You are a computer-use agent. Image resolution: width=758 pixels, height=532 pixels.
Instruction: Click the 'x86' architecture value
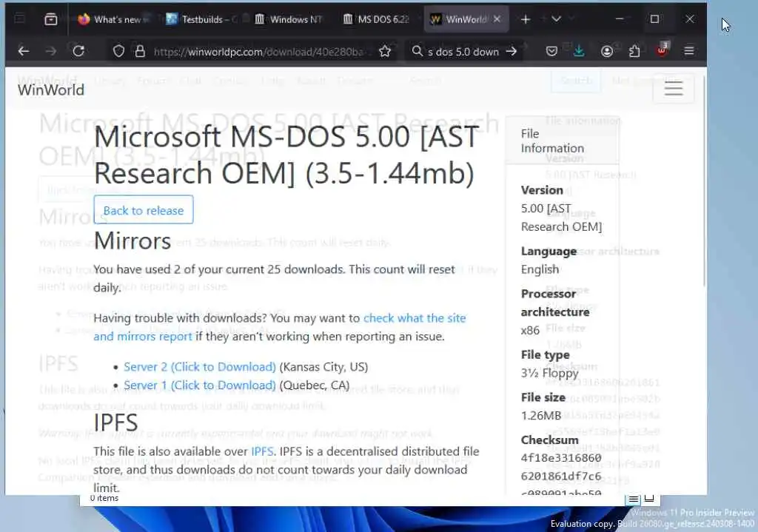pyautogui.click(x=530, y=331)
